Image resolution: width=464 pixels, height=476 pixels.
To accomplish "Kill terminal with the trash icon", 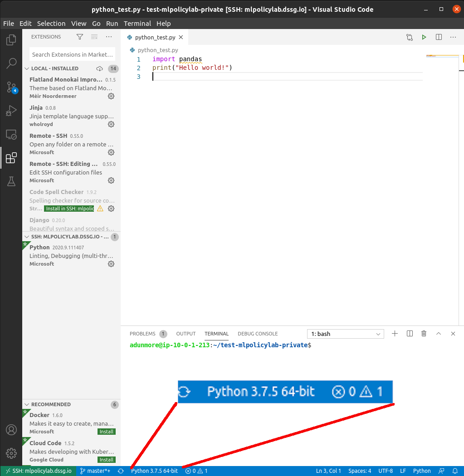I will (424, 334).
